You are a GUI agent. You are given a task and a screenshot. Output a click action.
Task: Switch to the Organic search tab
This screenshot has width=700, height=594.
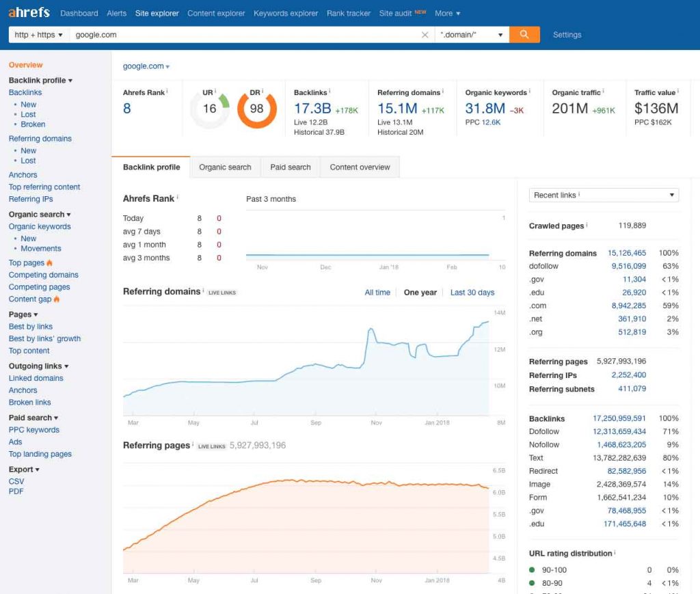225,167
